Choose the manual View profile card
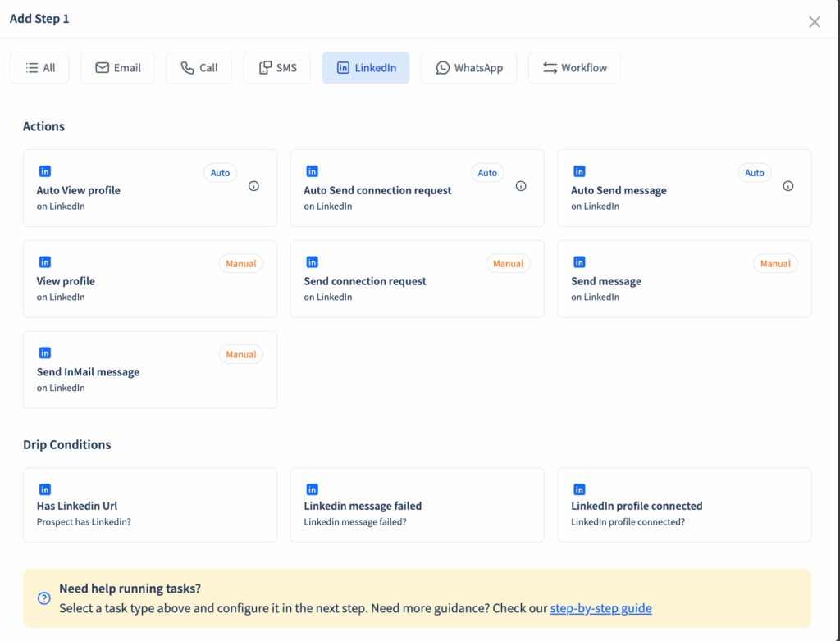840x641 pixels. coord(150,279)
